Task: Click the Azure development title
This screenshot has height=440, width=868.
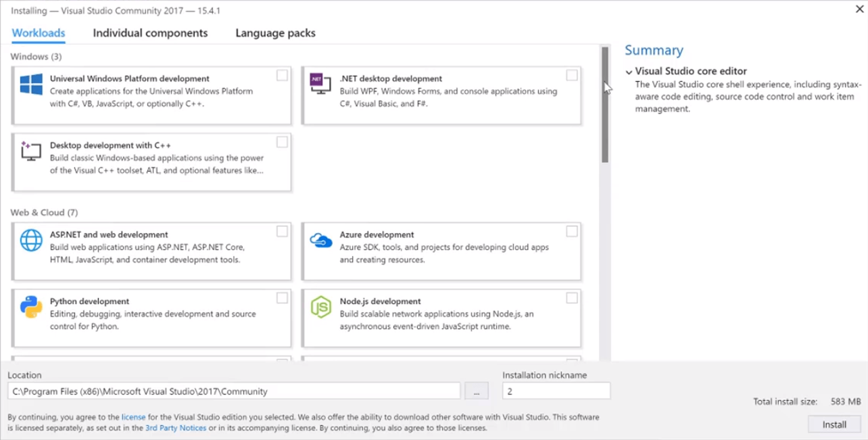Action: click(x=377, y=235)
